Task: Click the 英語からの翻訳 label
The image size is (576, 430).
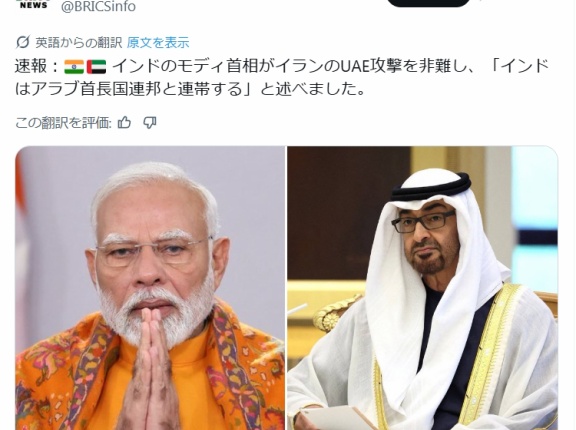Action: click(79, 43)
